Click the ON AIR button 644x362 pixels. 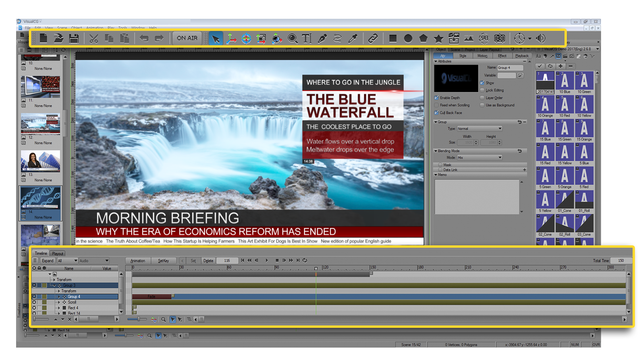point(187,38)
